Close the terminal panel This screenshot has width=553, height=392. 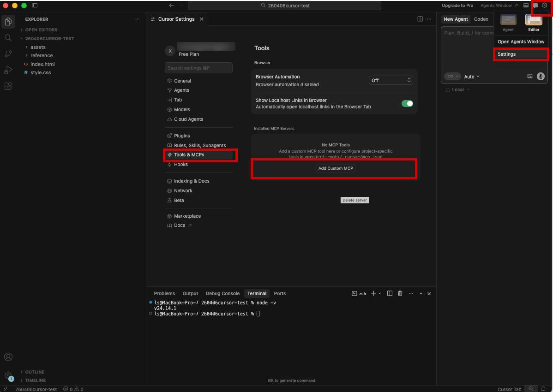point(429,293)
